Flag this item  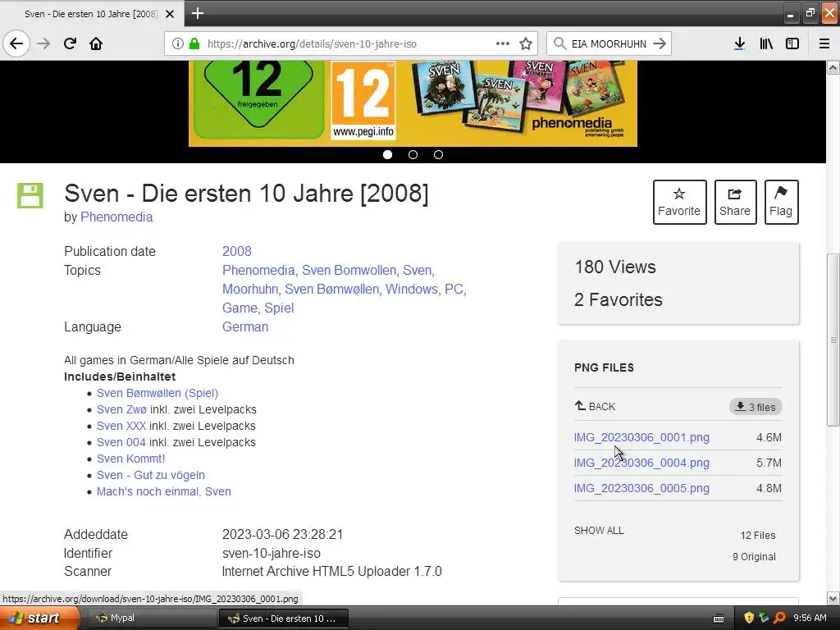pos(781,202)
